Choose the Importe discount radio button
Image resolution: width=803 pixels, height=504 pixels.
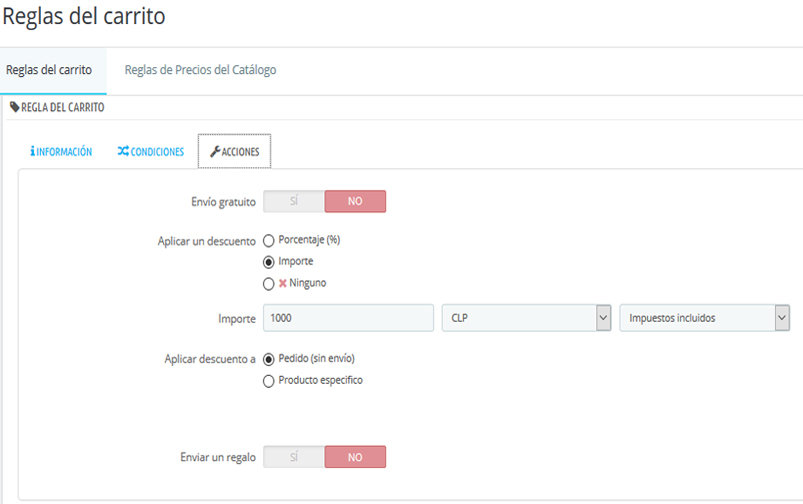click(268, 262)
